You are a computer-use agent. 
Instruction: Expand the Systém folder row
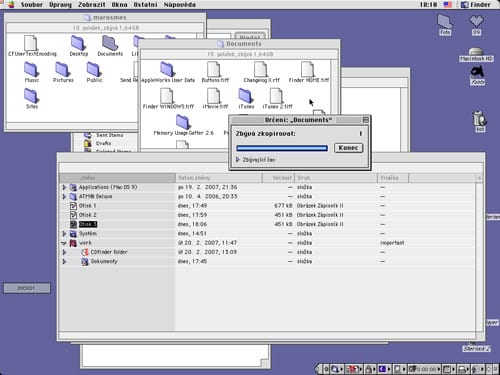coord(64,234)
